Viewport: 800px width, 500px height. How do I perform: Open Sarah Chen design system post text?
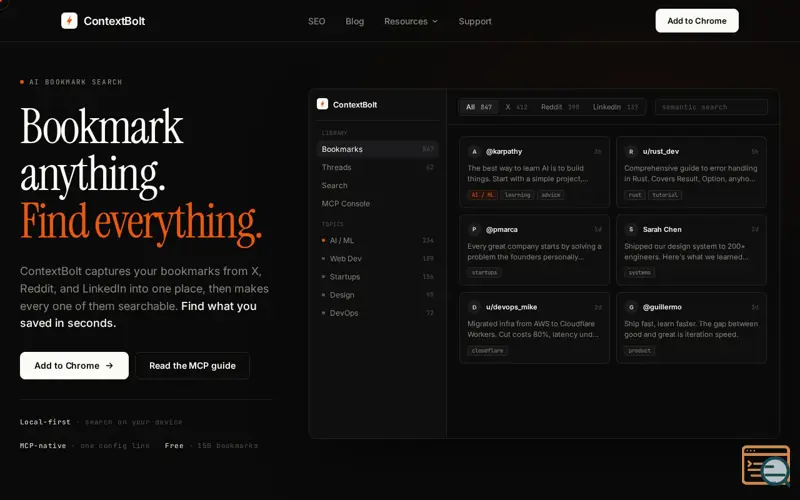[686, 252]
